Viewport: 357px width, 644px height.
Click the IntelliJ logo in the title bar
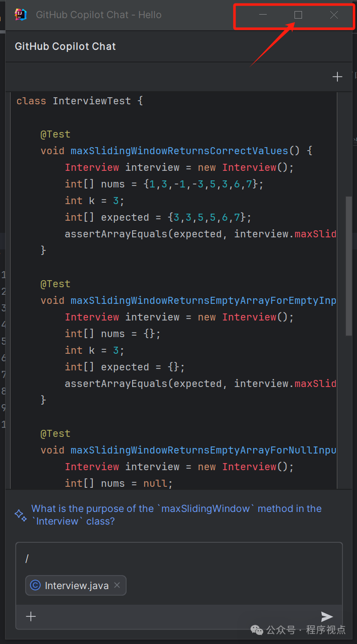click(x=21, y=15)
